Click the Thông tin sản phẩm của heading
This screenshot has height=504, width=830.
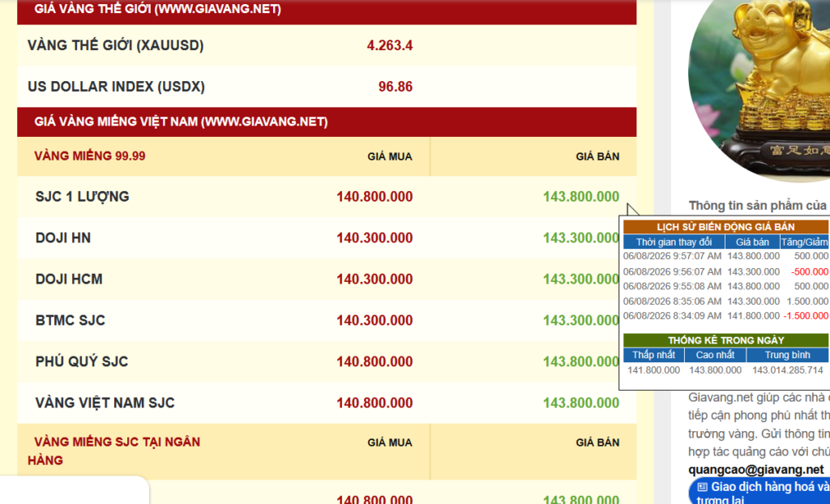pyautogui.click(x=758, y=206)
